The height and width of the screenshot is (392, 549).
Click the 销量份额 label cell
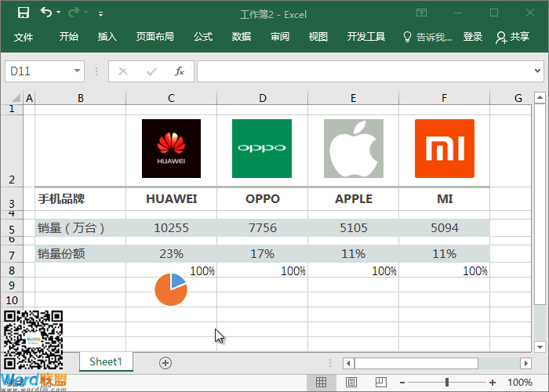[x=80, y=254]
